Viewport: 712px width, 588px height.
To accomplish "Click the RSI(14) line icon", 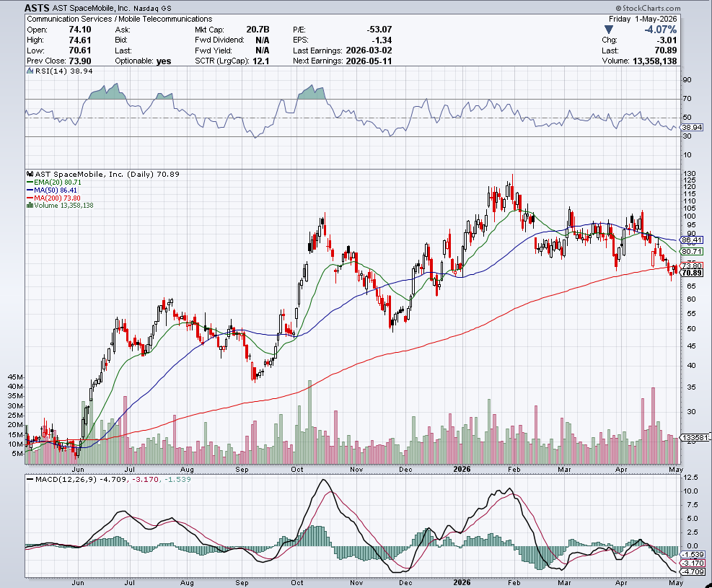I will point(30,71).
